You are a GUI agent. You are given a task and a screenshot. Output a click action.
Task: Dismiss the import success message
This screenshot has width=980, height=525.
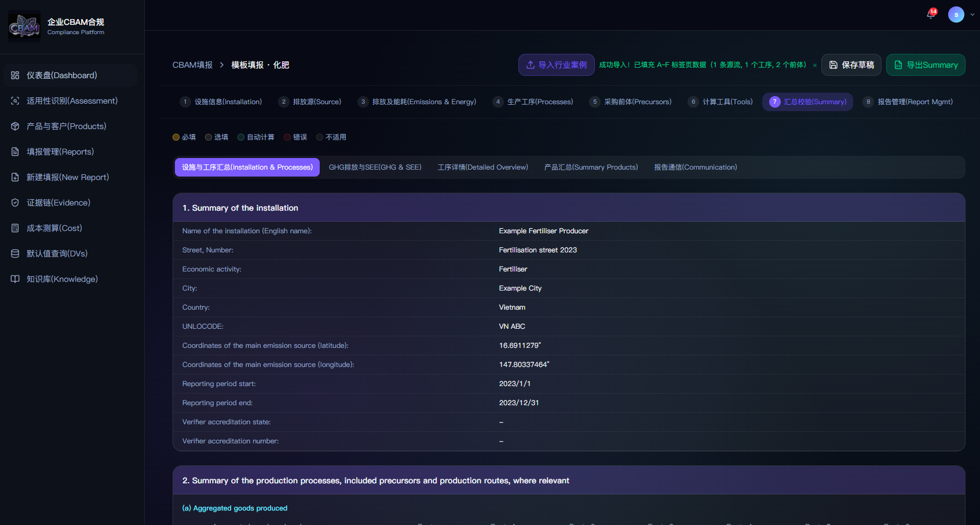(815, 65)
